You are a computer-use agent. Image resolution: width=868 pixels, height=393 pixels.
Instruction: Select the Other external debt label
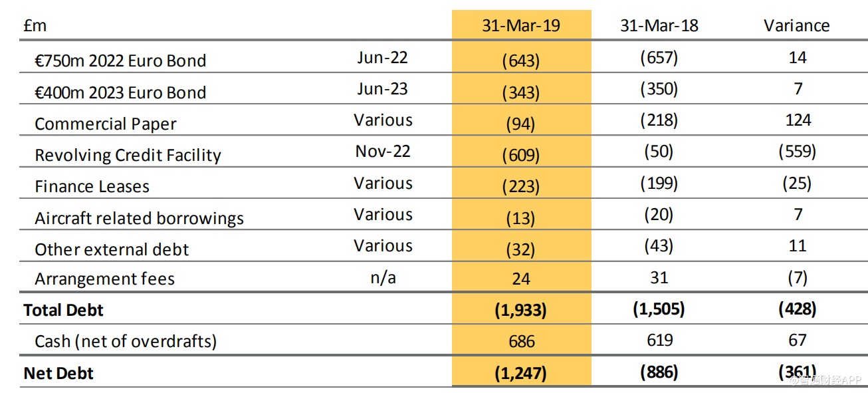112,249
